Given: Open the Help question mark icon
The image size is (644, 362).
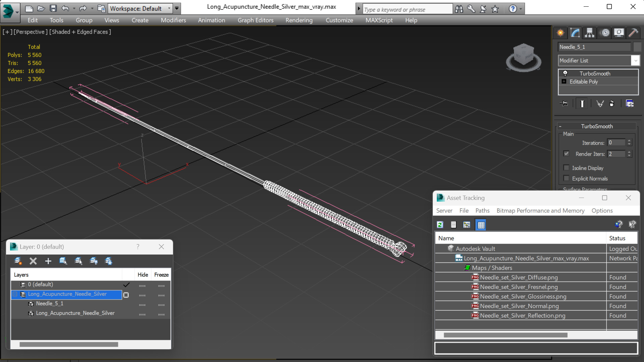Looking at the screenshot, I should point(513,9).
